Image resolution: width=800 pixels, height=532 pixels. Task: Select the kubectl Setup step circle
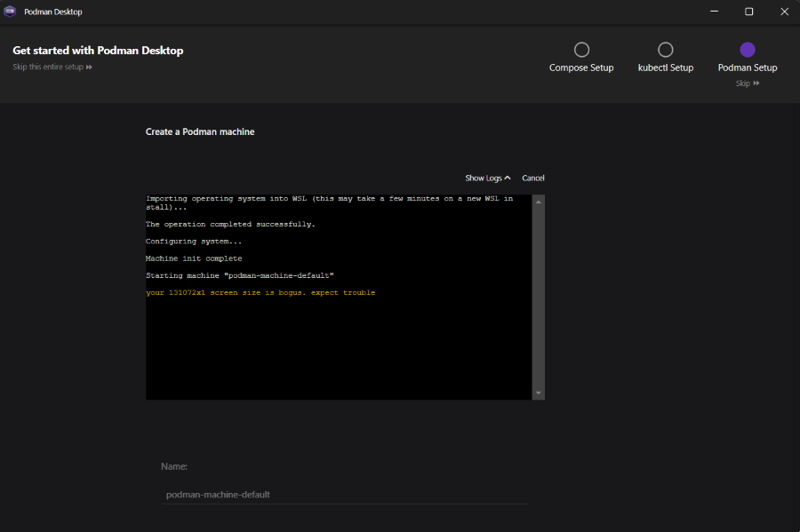click(665, 50)
